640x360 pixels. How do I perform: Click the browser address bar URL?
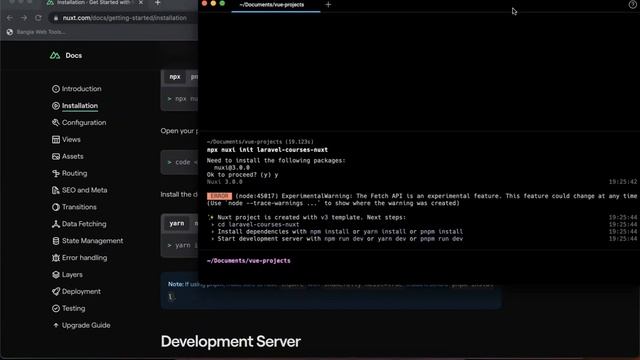click(x=124, y=18)
